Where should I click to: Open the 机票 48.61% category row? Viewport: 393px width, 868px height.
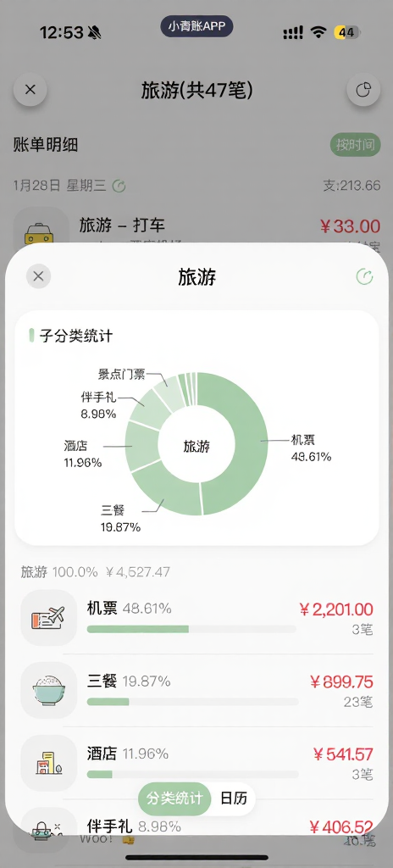click(x=196, y=617)
